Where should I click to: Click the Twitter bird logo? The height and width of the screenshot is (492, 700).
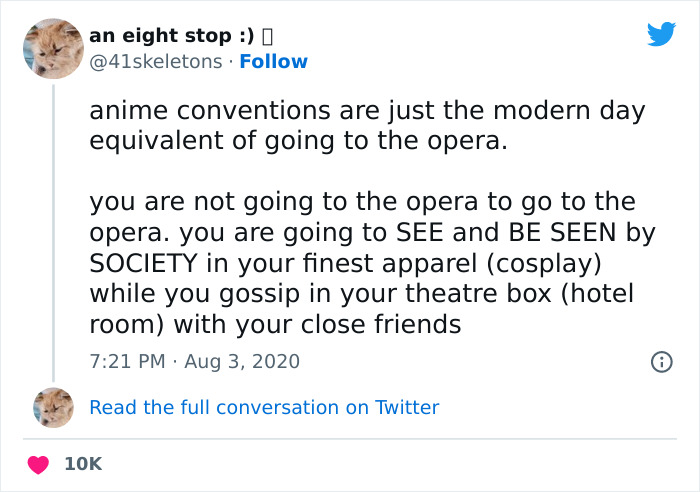point(661,35)
